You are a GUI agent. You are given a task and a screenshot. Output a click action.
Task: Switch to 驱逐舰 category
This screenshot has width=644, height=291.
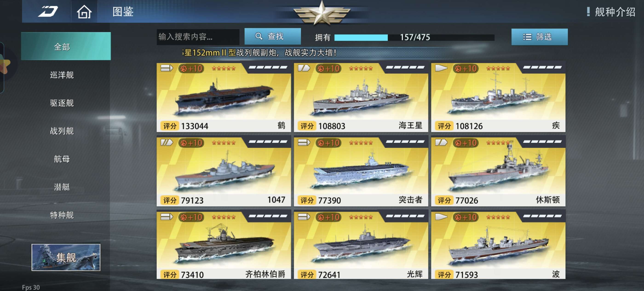click(x=62, y=103)
